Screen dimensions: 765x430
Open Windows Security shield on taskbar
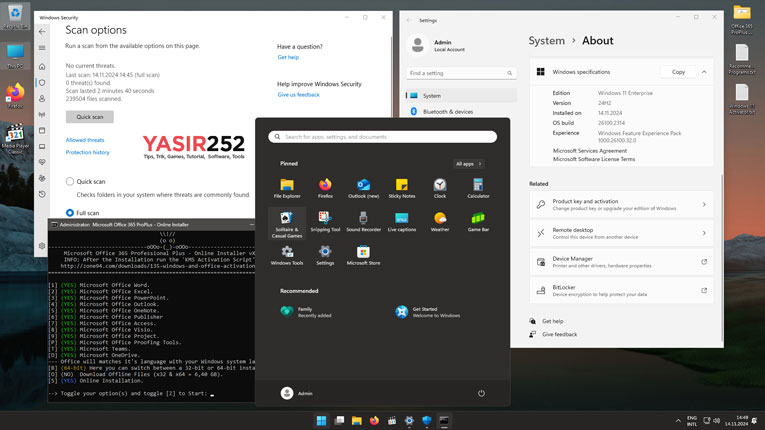426,421
